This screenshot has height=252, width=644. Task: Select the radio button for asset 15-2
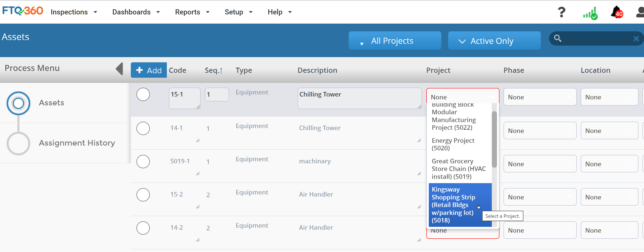pos(143,195)
